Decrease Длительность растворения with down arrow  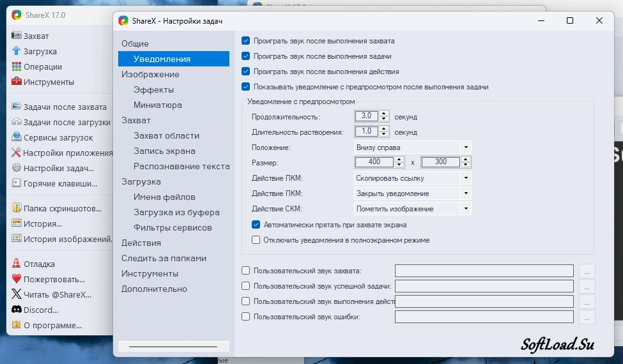click(384, 134)
